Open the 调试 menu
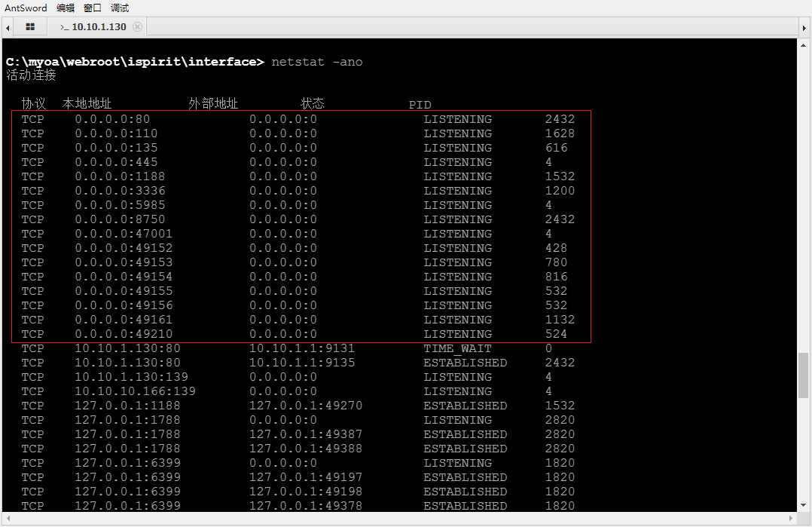This screenshot has width=812, height=527. tap(120, 8)
